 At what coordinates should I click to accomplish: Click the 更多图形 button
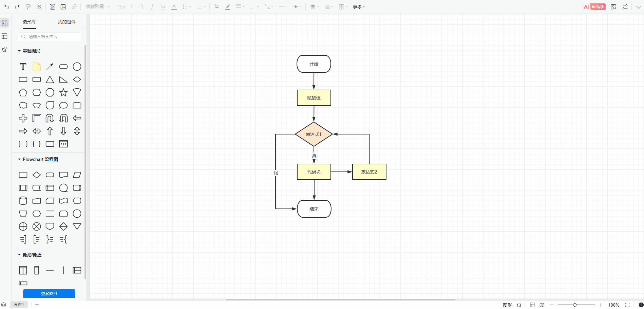coord(49,294)
